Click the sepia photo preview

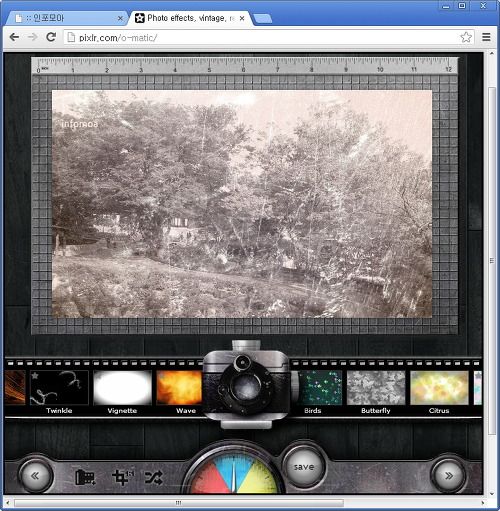pos(242,204)
